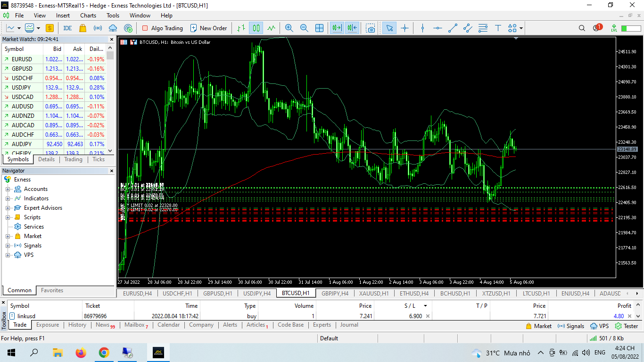
Task: Expand the Expert Advisors tree node
Action: pyautogui.click(x=8, y=208)
